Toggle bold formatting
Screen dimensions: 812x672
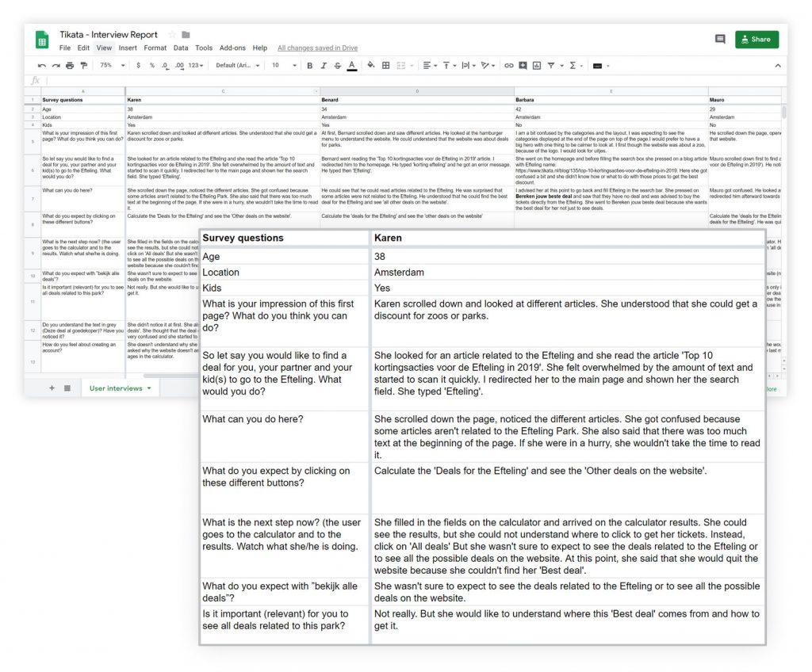[x=309, y=65]
